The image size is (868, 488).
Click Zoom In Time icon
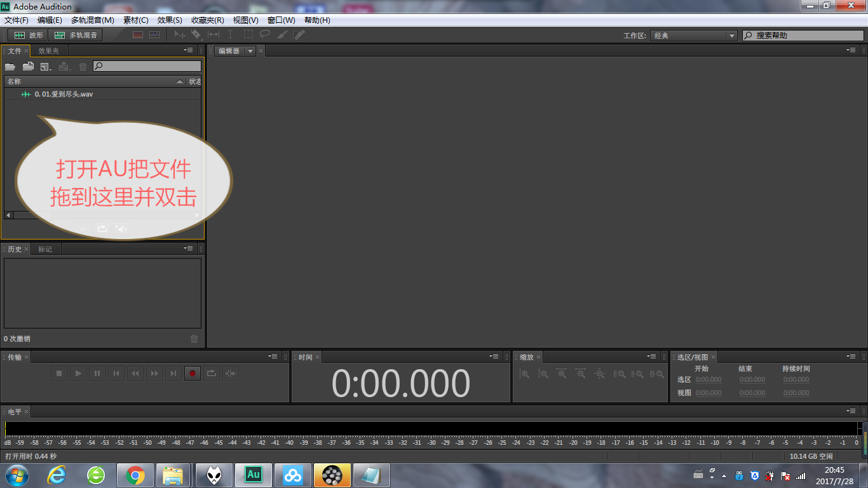point(562,374)
